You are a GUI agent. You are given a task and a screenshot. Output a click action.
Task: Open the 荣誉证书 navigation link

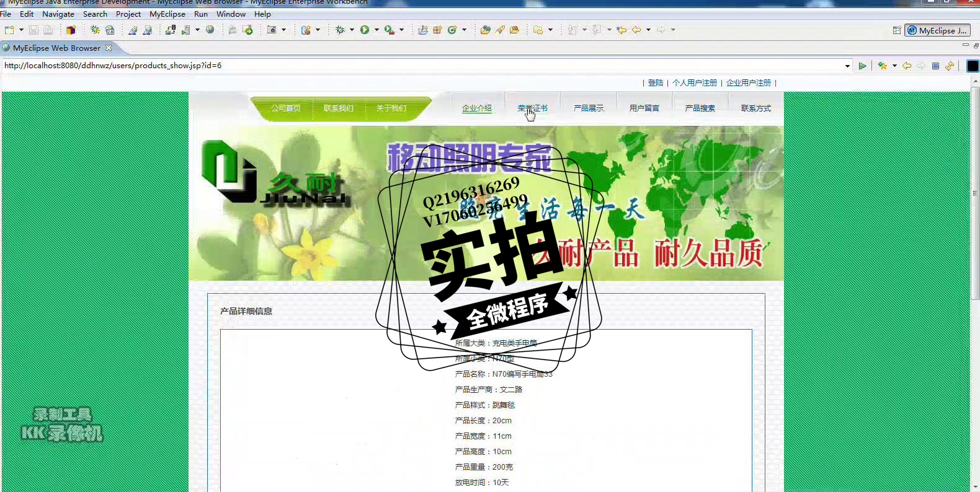tap(533, 108)
